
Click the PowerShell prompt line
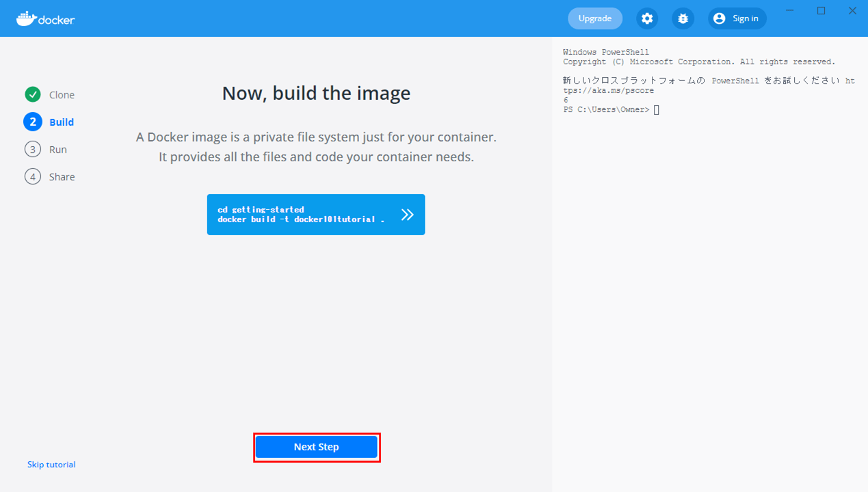611,109
